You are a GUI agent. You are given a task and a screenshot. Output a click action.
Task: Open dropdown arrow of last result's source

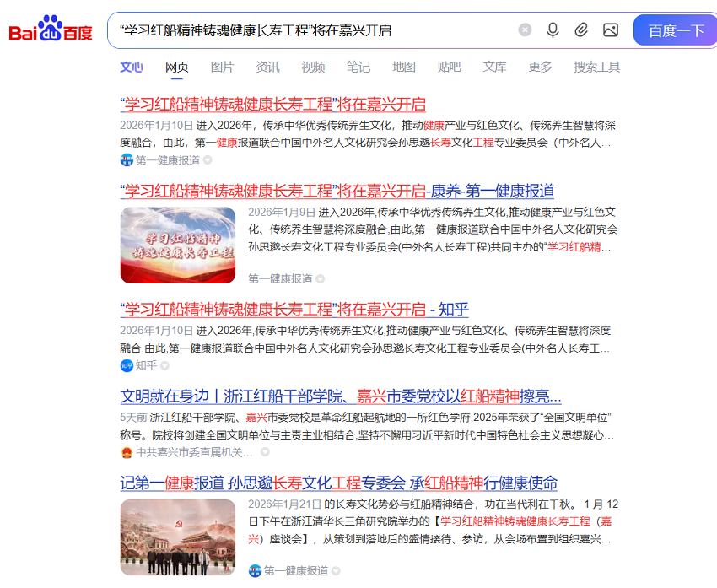click(x=336, y=571)
